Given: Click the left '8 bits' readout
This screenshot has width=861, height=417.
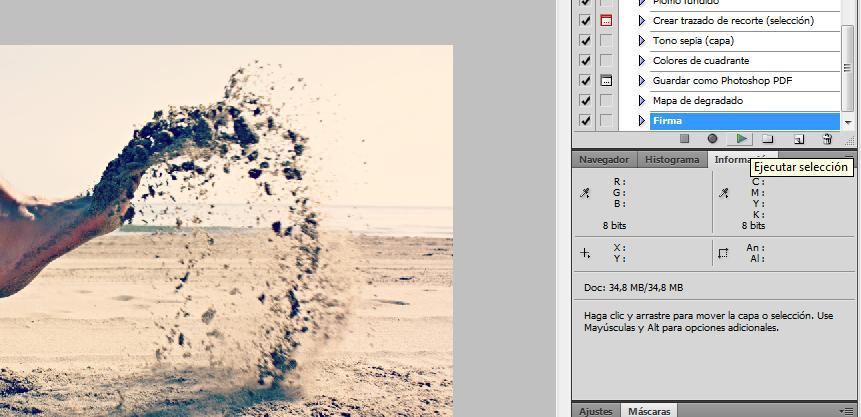Looking at the screenshot, I should pyautogui.click(x=614, y=225).
